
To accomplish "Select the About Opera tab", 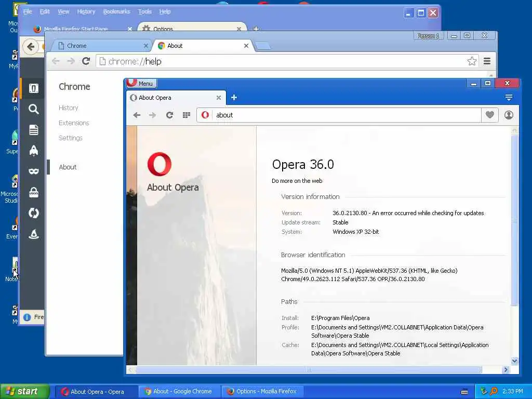I will (176, 98).
